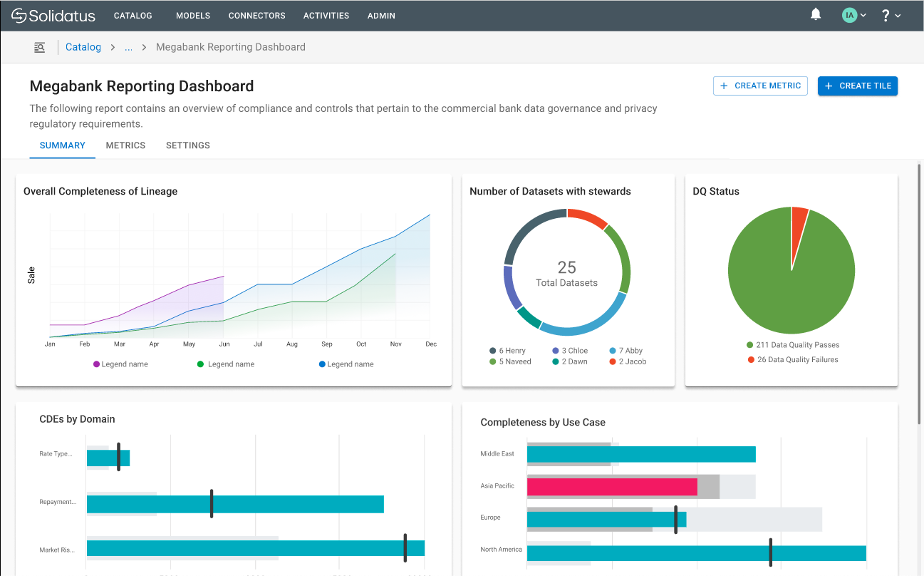Switch to the Metrics tab
Image resolution: width=924 pixels, height=576 pixels.
click(125, 145)
